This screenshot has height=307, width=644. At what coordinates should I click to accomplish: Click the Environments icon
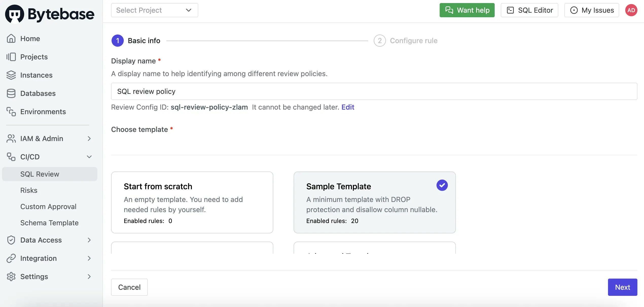coord(11,112)
